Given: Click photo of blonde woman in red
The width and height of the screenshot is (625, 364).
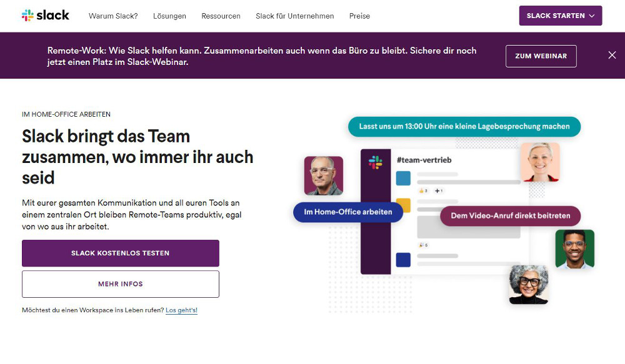Looking at the screenshot, I should (540, 162).
